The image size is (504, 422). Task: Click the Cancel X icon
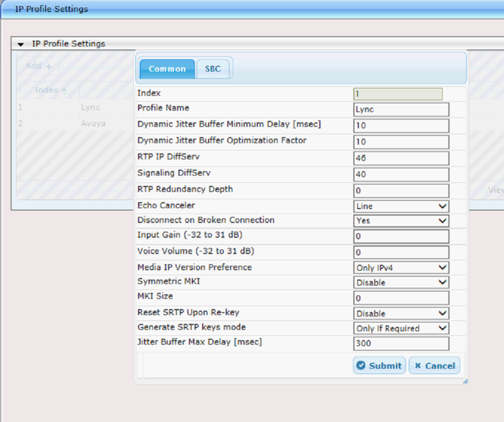[x=417, y=365]
